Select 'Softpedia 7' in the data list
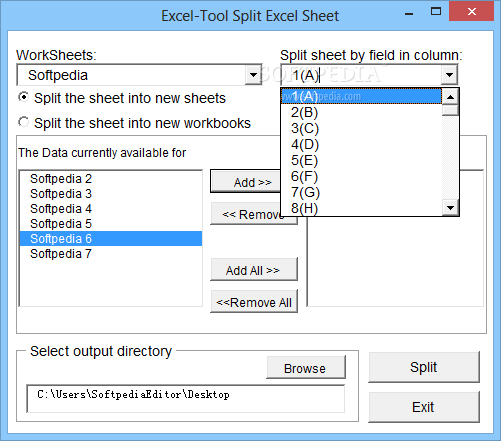Viewport: 501px width, 441px height. coord(111,254)
